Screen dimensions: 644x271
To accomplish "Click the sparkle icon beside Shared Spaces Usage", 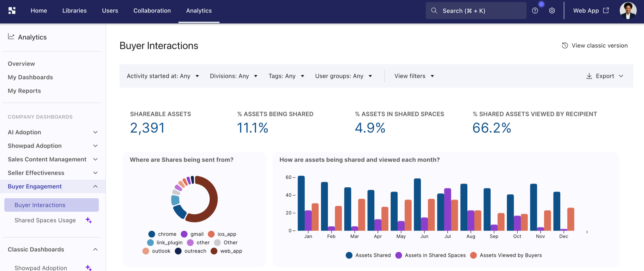I will tap(89, 220).
